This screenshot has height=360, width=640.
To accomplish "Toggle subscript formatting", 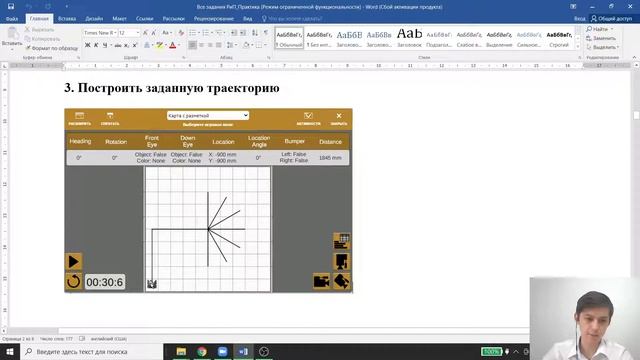I will click(x=127, y=45).
